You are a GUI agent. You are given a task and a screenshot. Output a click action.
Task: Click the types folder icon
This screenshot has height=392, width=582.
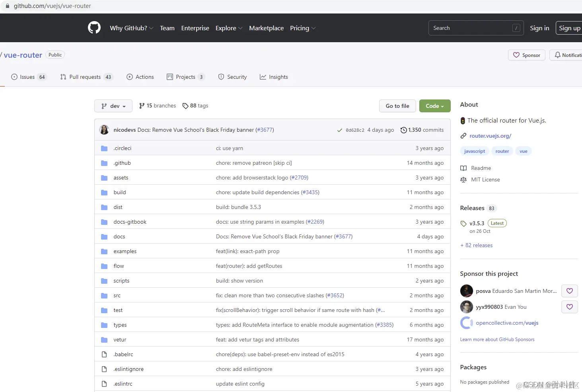coord(104,325)
